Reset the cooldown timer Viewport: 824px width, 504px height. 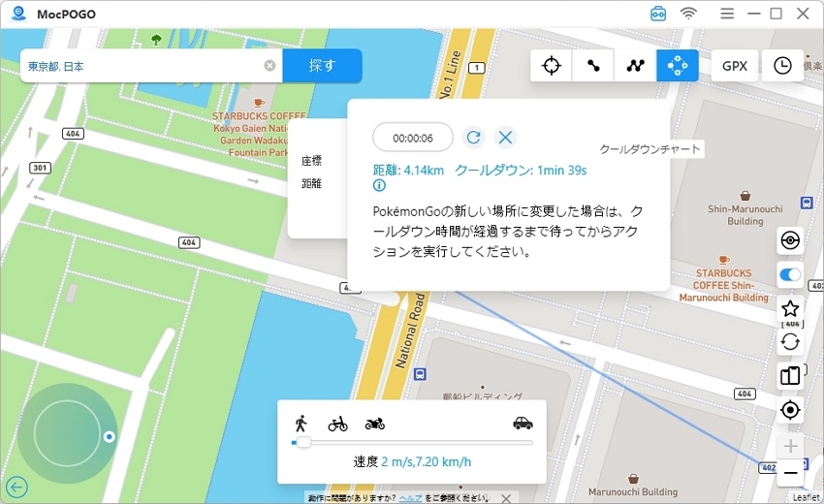click(x=473, y=138)
